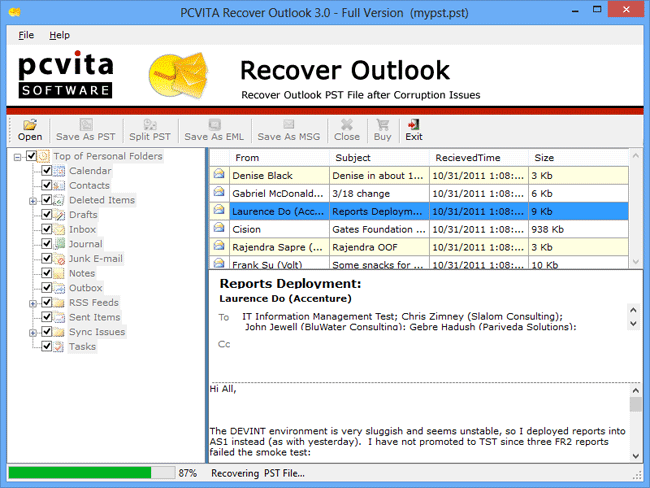Screen dimensions: 650x488
Task: Uncheck the Inbox folder checkbox
Action: click(46, 229)
